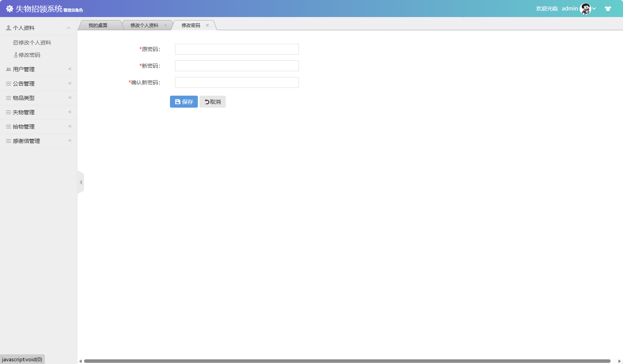Open the dropdown arrow next to admin avatar
The image size is (623, 364).
click(594, 9)
